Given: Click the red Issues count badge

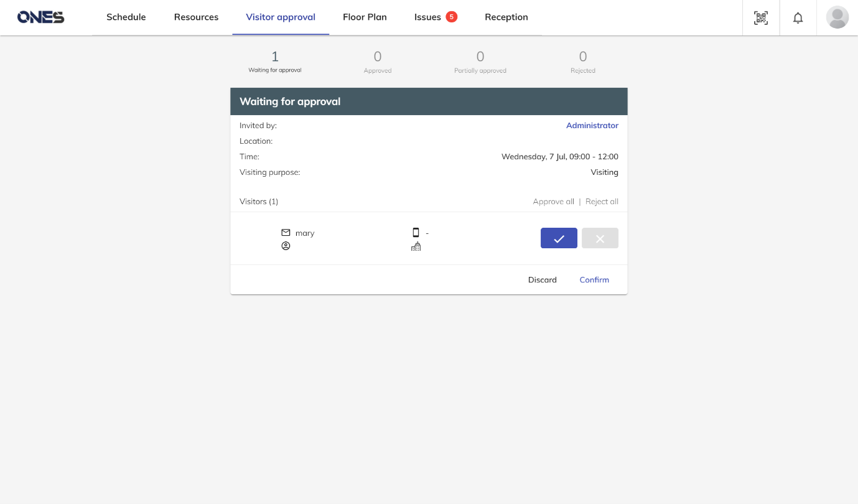Looking at the screenshot, I should 451,17.
